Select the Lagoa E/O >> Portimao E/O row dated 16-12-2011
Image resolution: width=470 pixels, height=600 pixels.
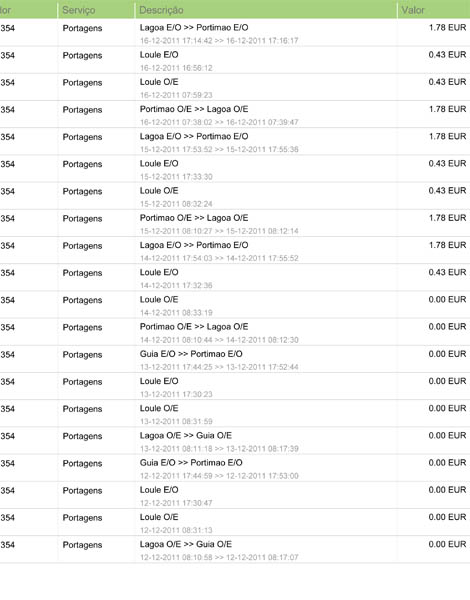(235, 33)
